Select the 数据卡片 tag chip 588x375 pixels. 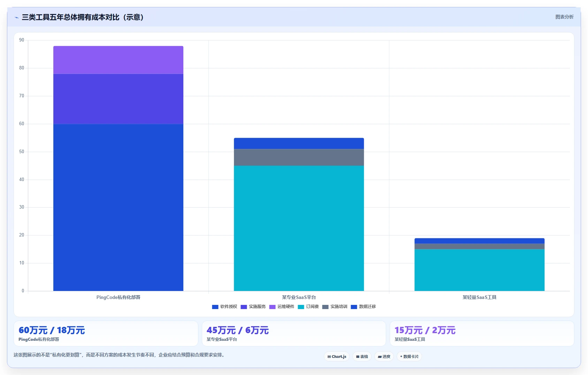pyautogui.click(x=409, y=357)
